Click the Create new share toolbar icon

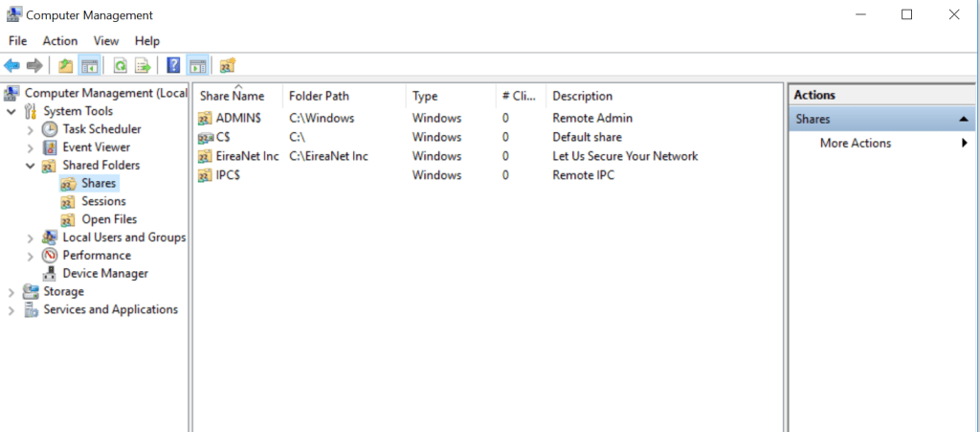[227, 65]
